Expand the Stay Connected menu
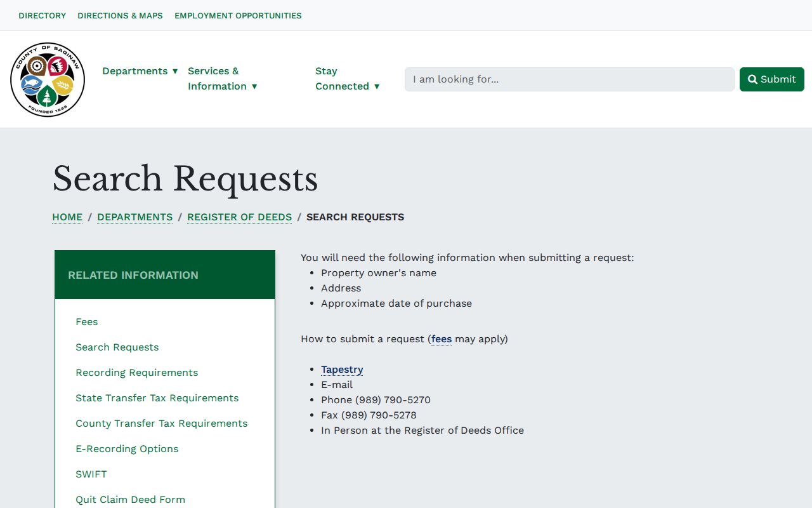Screen dimensions: 812x508 tap(348, 79)
